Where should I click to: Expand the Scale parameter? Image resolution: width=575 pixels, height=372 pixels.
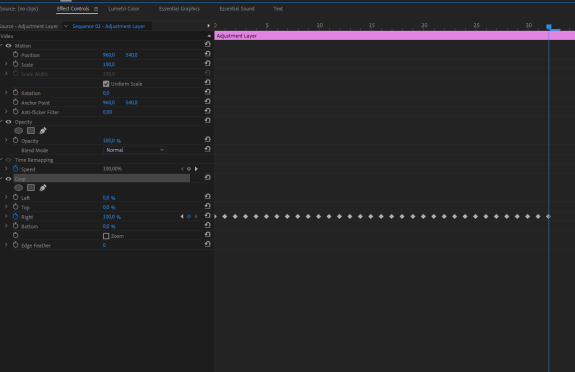pyautogui.click(x=6, y=64)
